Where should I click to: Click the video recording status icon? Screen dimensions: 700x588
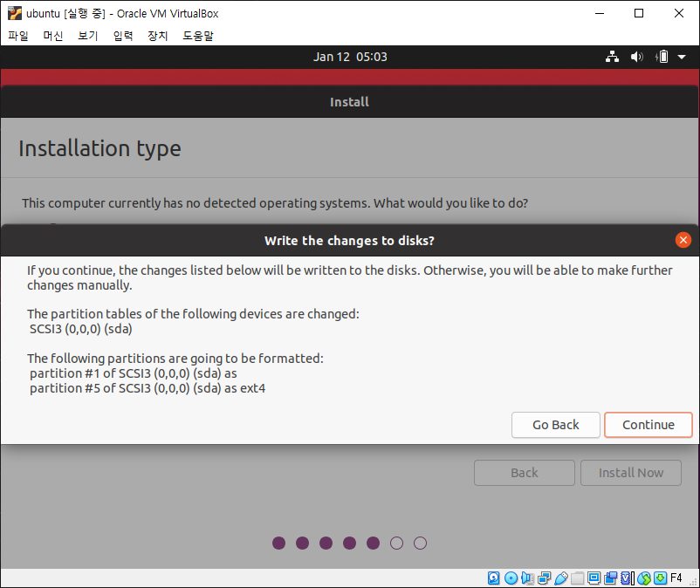click(x=610, y=578)
